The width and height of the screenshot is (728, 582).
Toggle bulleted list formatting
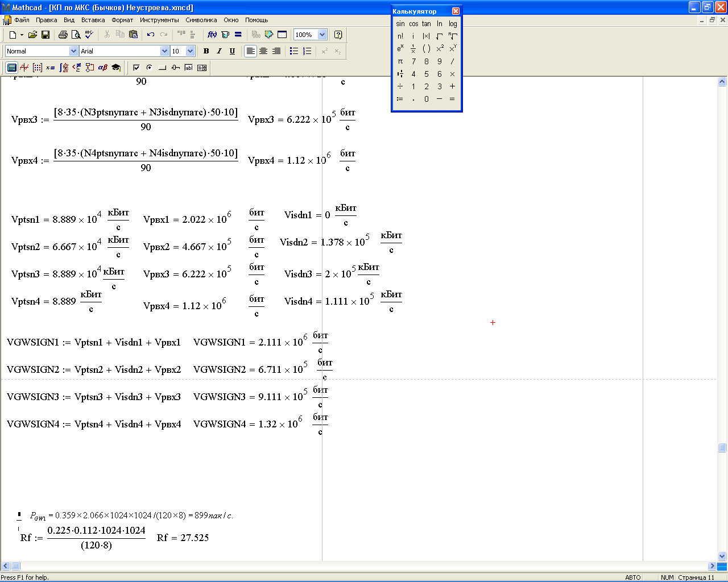point(294,51)
